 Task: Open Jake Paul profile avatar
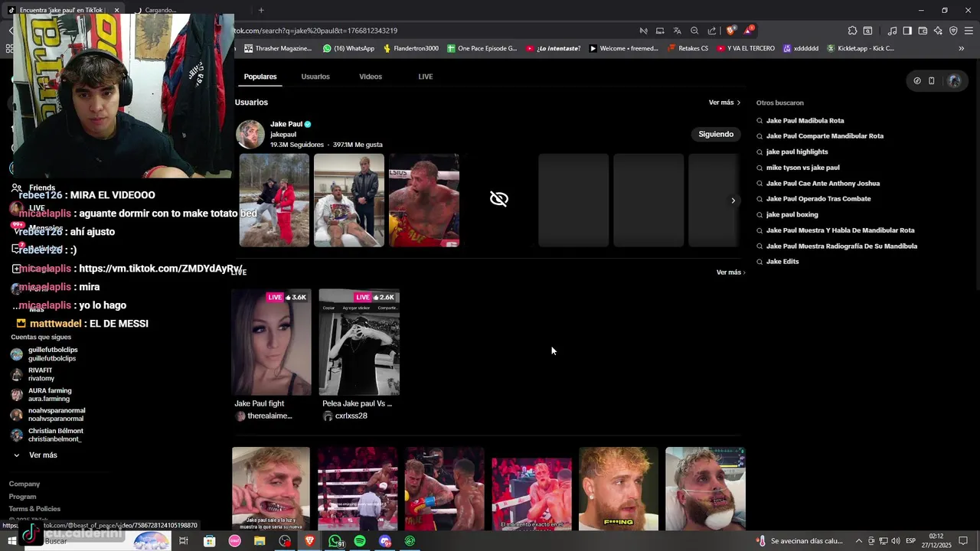tap(250, 134)
